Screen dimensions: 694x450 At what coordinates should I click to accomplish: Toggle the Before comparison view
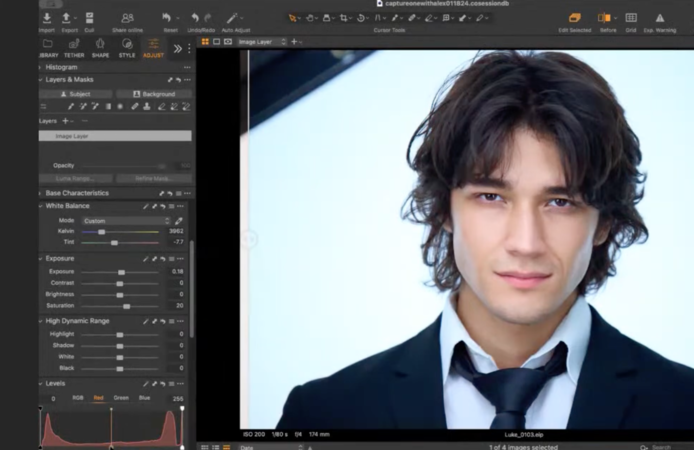[x=604, y=18]
